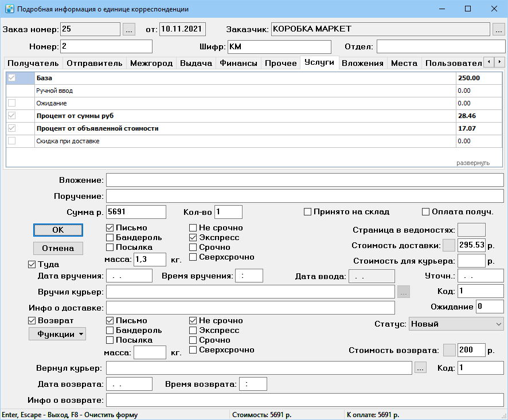Open customer lookup button beside Заказчик field
The height and width of the screenshot is (420, 508).
click(x=498, y=29)
